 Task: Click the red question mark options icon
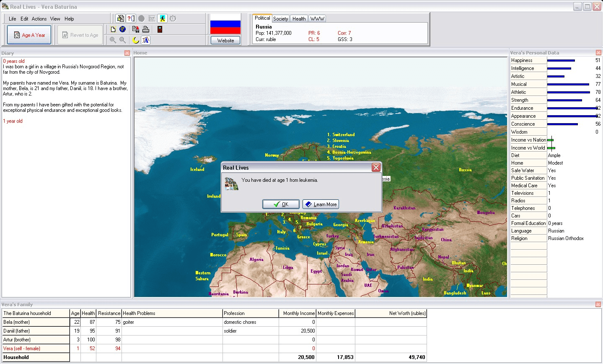pos(131,18)
